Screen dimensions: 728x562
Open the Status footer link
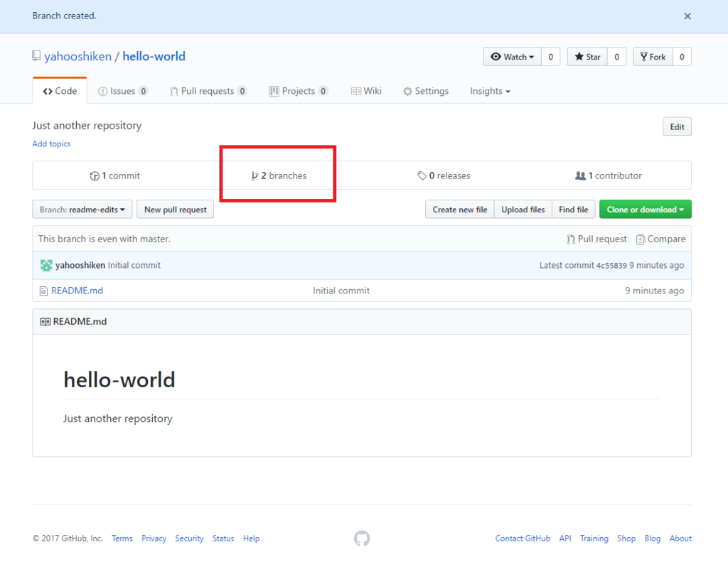223,539
